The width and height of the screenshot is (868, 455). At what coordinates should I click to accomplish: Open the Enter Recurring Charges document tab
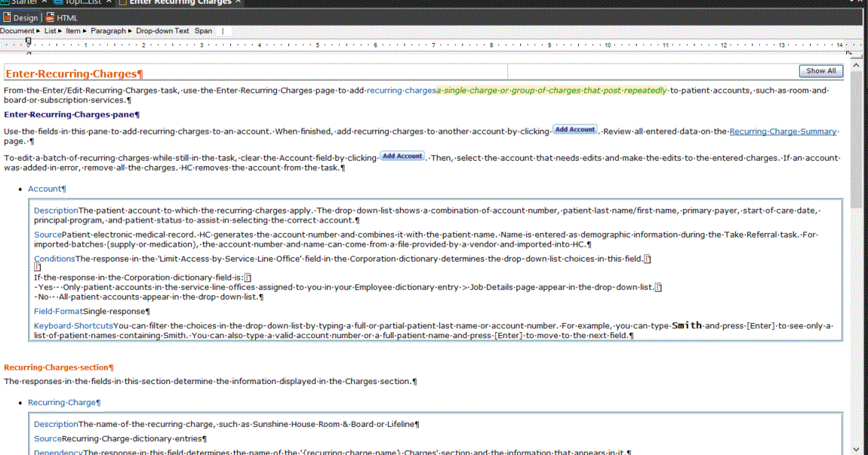(180, 2)
